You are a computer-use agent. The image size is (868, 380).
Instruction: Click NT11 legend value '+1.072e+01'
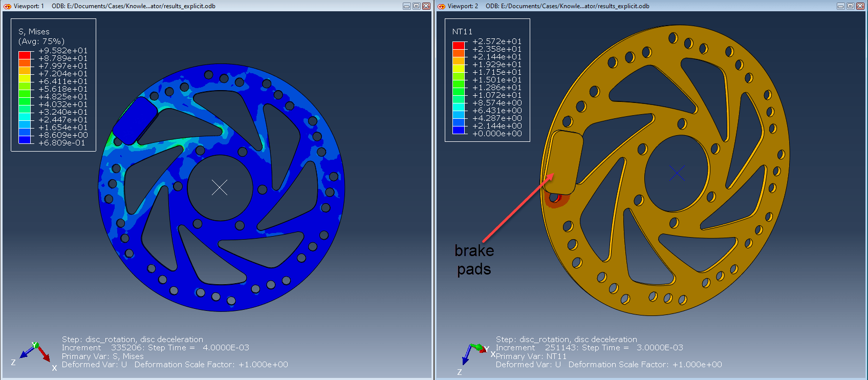click(x=497, y=95)
